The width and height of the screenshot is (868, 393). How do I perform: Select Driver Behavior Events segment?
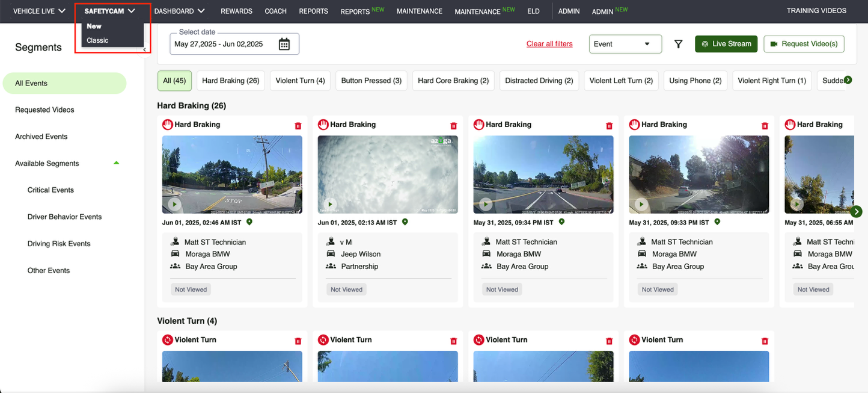(x=64, y=217)
